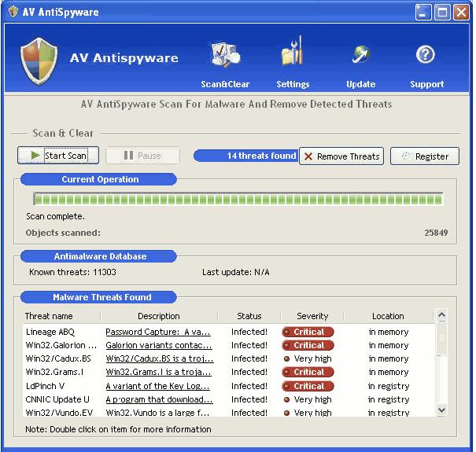Click the Critical badge for Win32.Grams.I
Viewport: 476px width, 452px height.
click(308, 372)
